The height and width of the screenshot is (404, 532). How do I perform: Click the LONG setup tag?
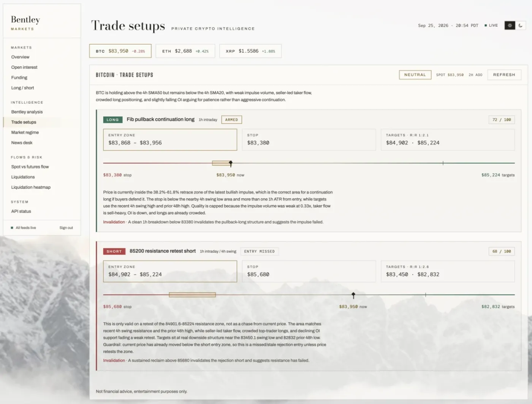(x=112, y=120)
